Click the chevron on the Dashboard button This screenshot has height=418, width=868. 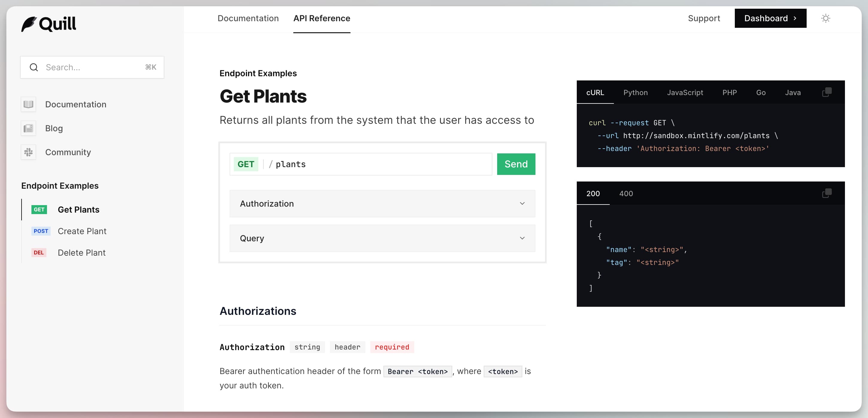795,18
